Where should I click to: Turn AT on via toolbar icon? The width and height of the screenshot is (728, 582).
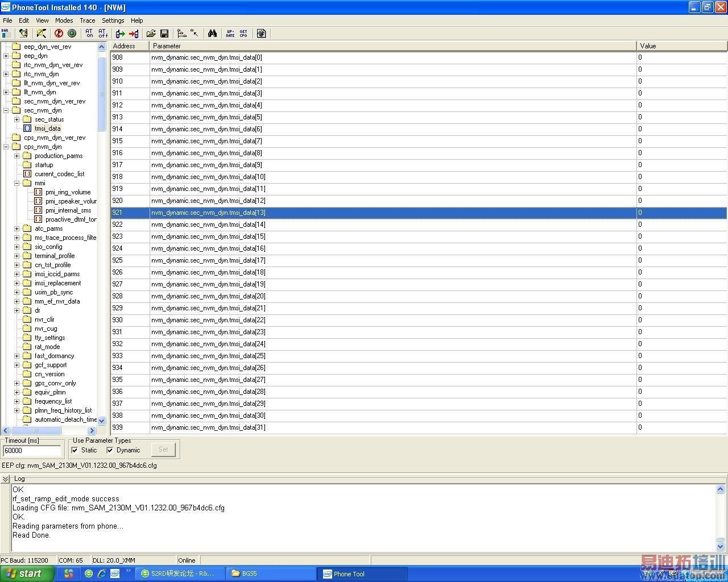pos(89,34)
